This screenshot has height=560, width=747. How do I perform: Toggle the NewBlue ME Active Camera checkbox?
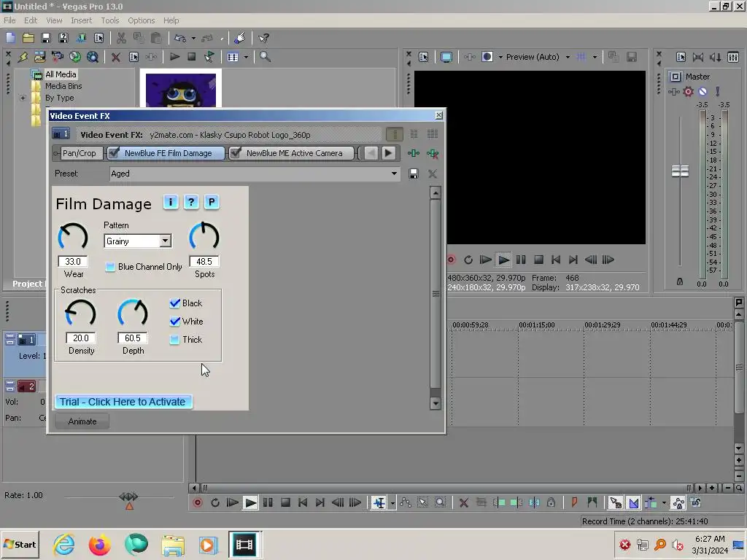pyautogui.click(x=236, y=153)
